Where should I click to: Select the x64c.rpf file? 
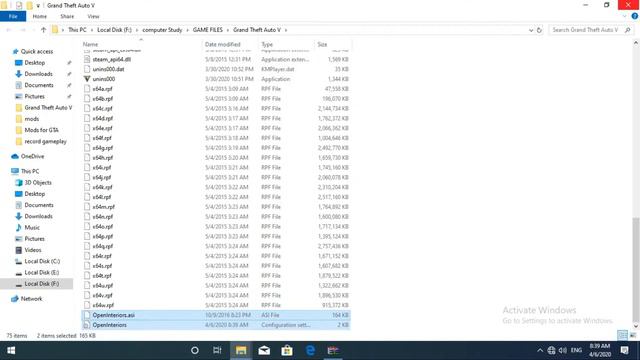pyautogui.click(x=102, y=108)
